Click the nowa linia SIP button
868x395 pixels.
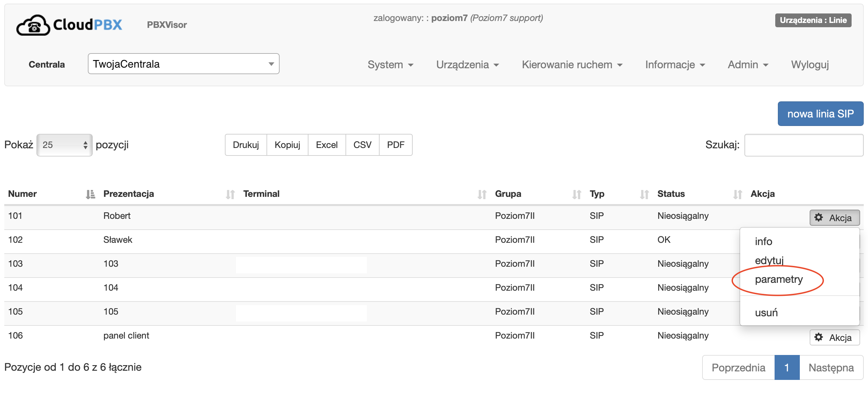(x=820, y=114)
